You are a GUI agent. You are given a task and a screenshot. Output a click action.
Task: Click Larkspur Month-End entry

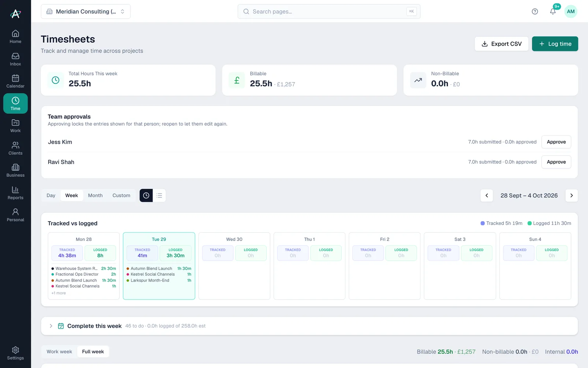(159, 280)
